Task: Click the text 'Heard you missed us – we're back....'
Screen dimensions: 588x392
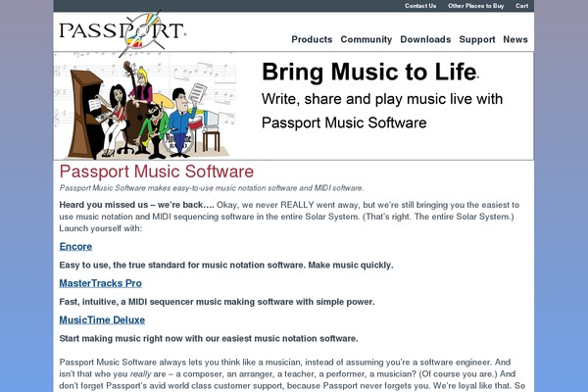Action: [x=136, y=205]
